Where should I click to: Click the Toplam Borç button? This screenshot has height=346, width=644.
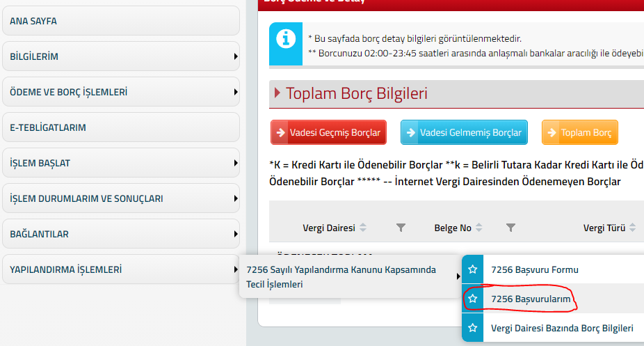pos(580,132)
